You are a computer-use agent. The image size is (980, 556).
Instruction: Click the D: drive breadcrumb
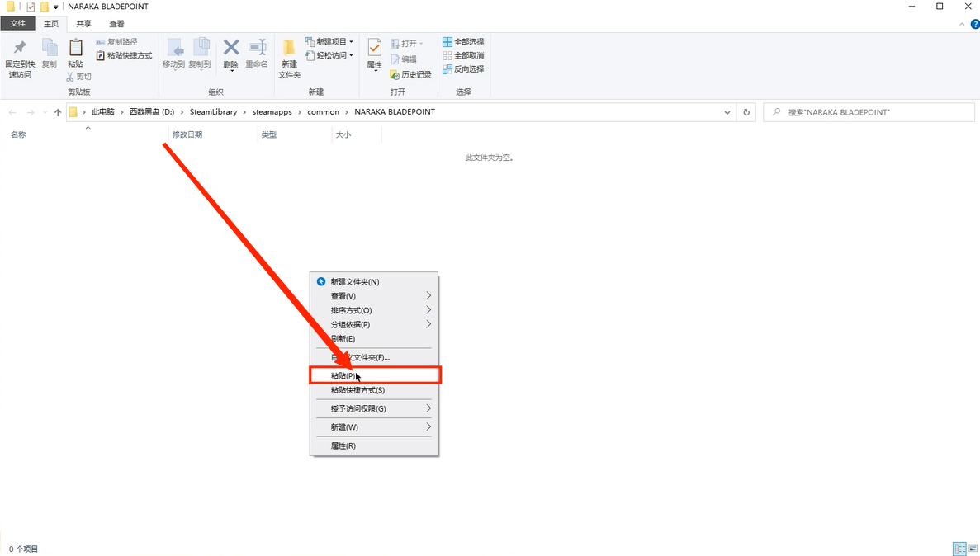[x=152, y=112]
